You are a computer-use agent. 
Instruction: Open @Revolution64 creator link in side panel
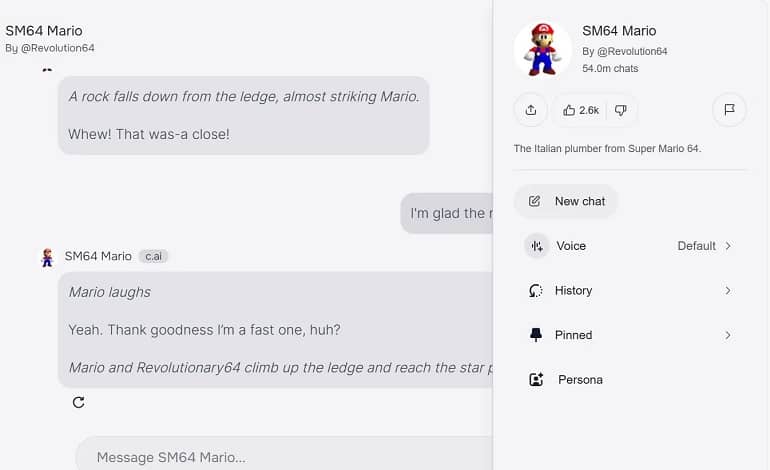pyautogui.click(x=632, y=51)
